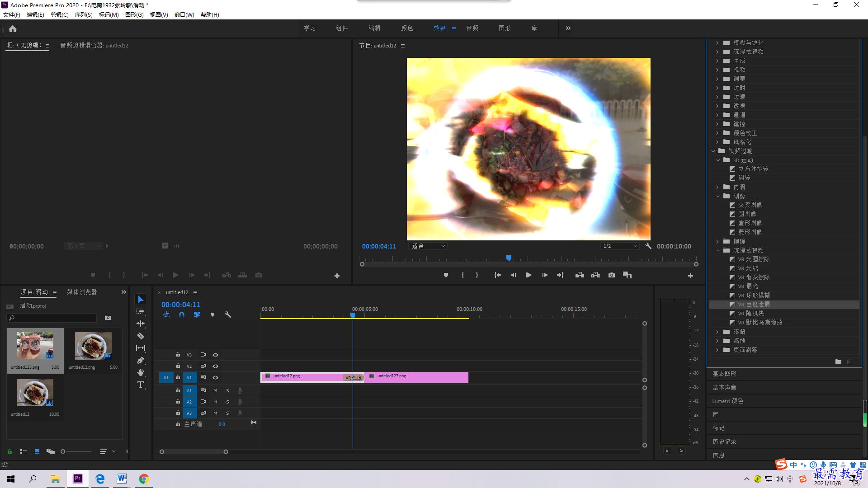Open the 剪辑(C) menu
Screen dimensions: 868x488
60,15
